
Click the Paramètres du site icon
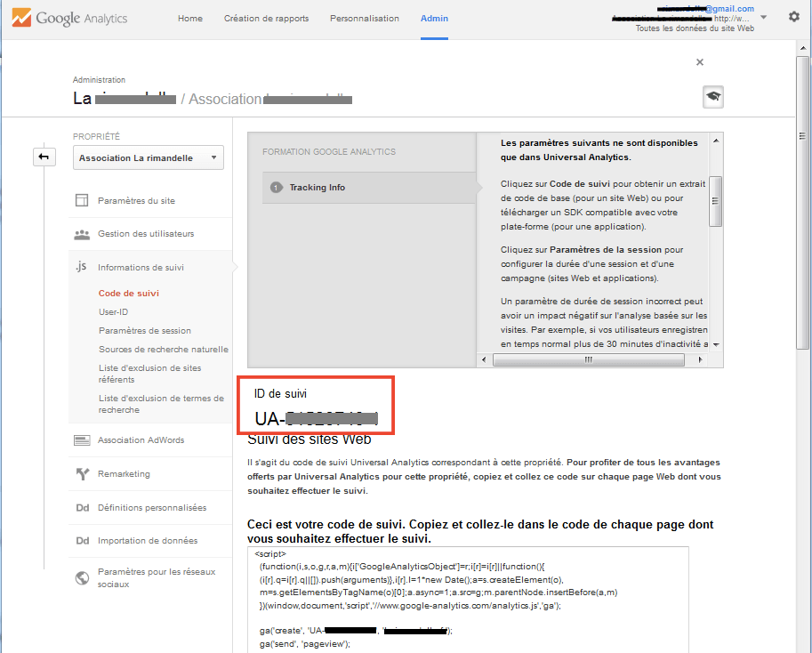[x=82, y=201]
